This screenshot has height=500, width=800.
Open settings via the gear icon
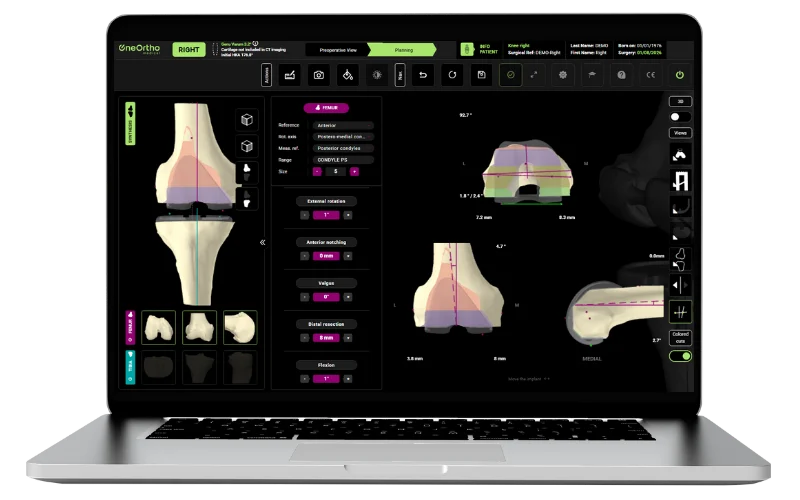coord(563,75)
